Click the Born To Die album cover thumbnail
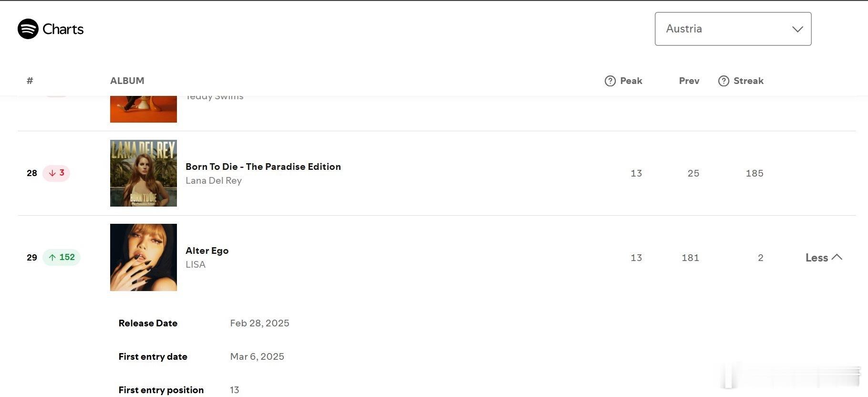 144,173
